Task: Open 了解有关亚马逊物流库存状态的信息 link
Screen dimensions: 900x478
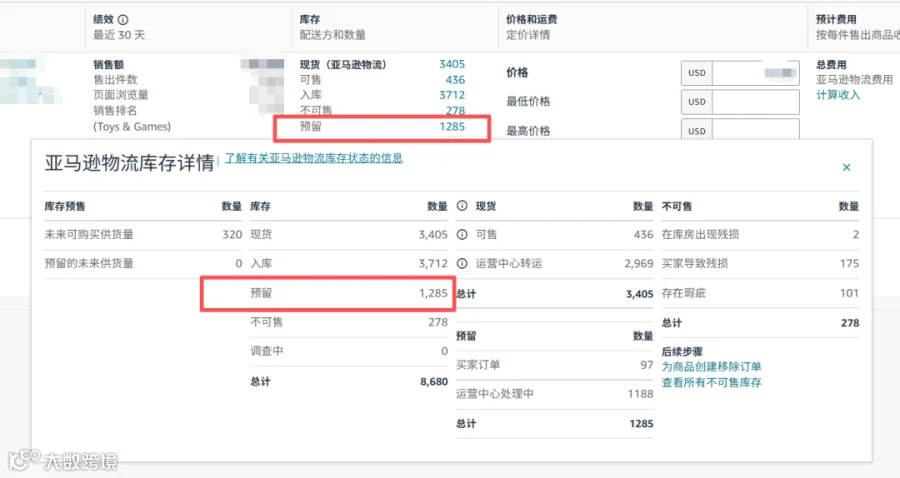Action: [x=313, y=158]
